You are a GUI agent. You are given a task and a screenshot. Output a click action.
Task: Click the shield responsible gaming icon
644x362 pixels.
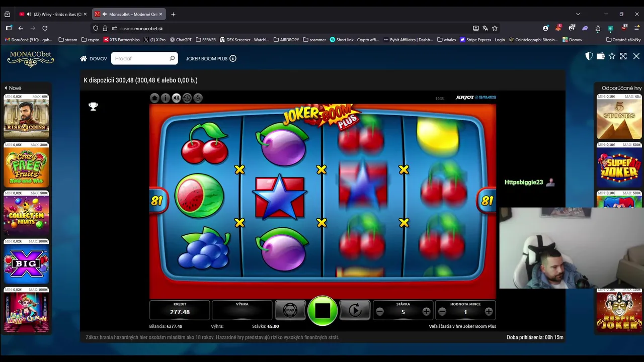coord(589,56)
